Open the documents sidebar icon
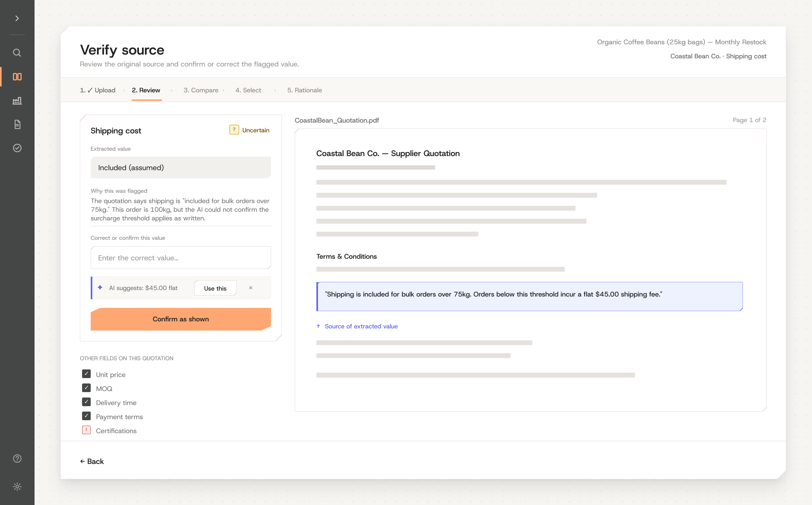Screen dimensions: 812x505 coord(17,124)
